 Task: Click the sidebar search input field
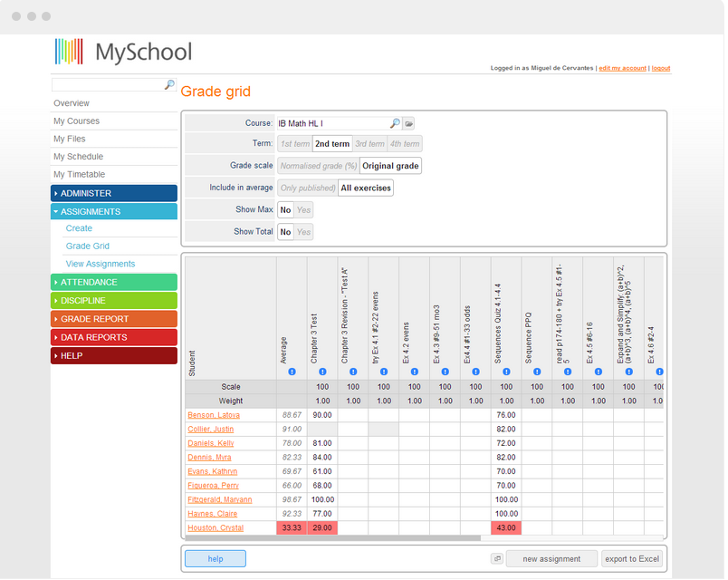[108, 84]
